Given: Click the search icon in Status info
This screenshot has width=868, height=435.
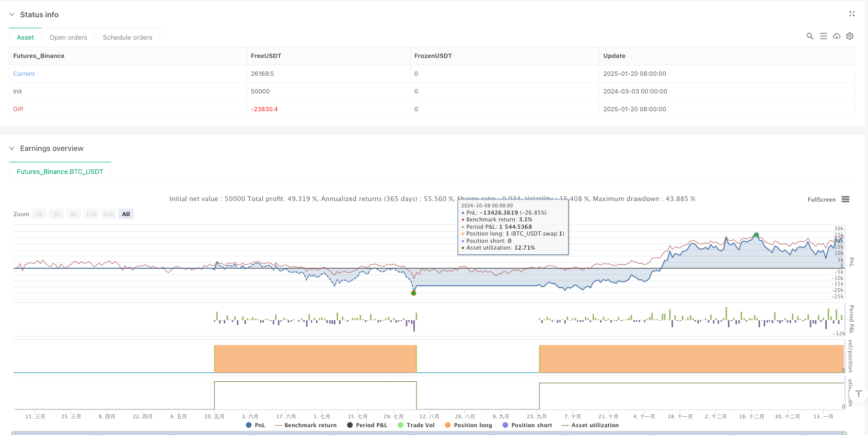Looking at the screenshot, I should coord(809,36).
